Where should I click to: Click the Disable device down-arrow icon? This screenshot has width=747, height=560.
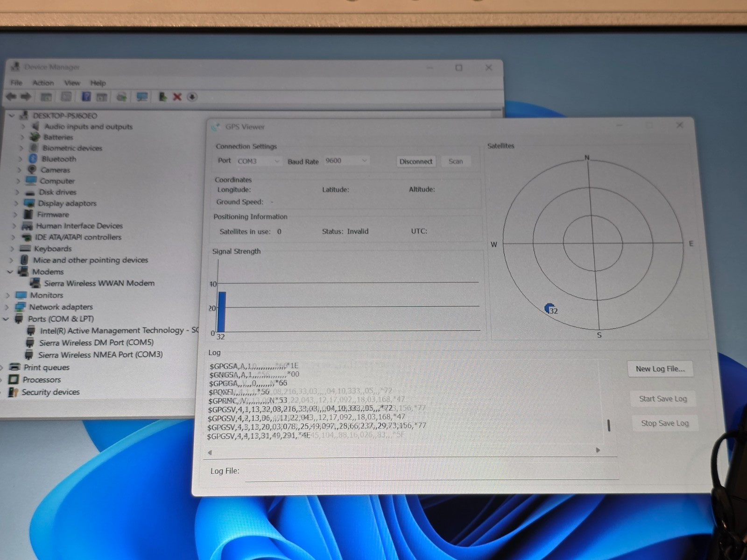click(x=192, y=97)
